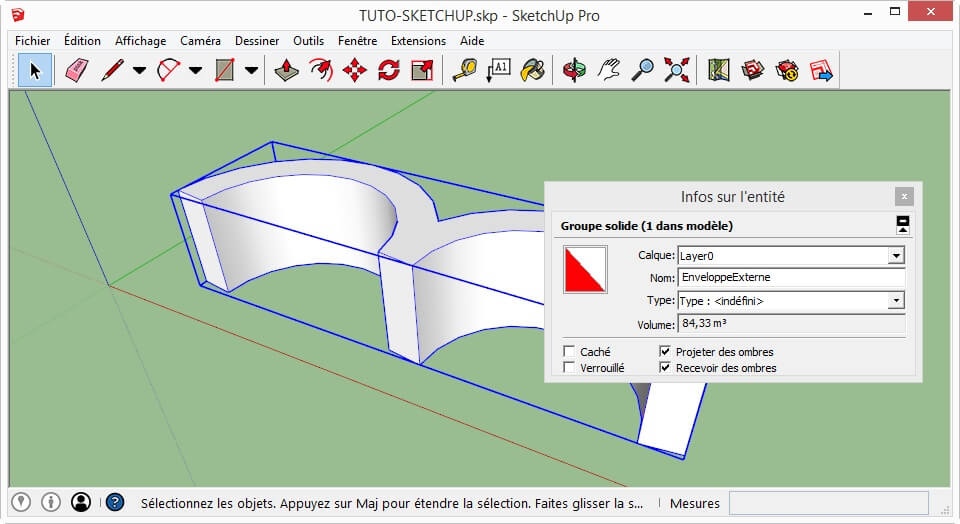Image resolution: width=960 pixels, height=524 pixels.
Task: Close the SketchUp Pro window
Action: coord(931,12)
